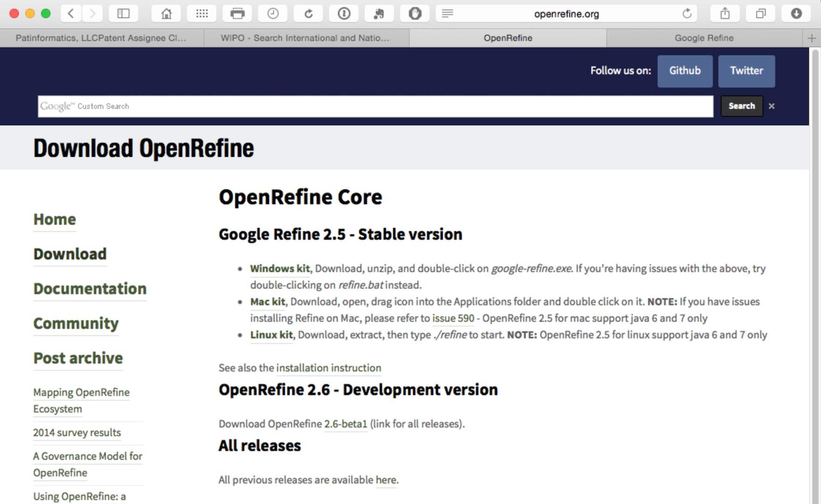Open the History clock icon
821x504 pixels.
(x=273, y=14)
